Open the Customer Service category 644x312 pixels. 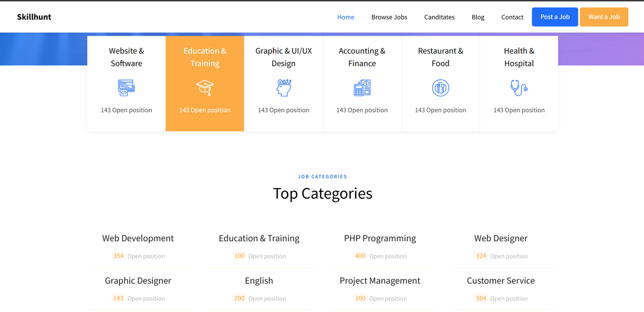501,281
